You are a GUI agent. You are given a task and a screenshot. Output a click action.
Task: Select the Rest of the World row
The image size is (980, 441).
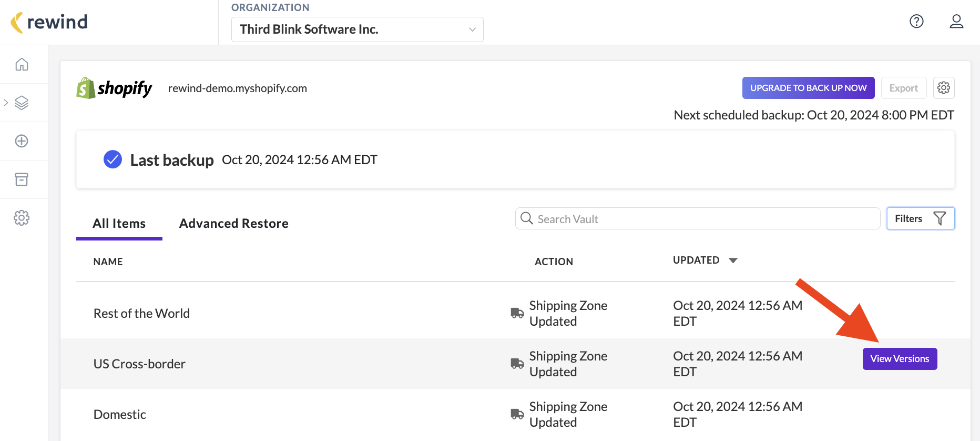[515, 313]
